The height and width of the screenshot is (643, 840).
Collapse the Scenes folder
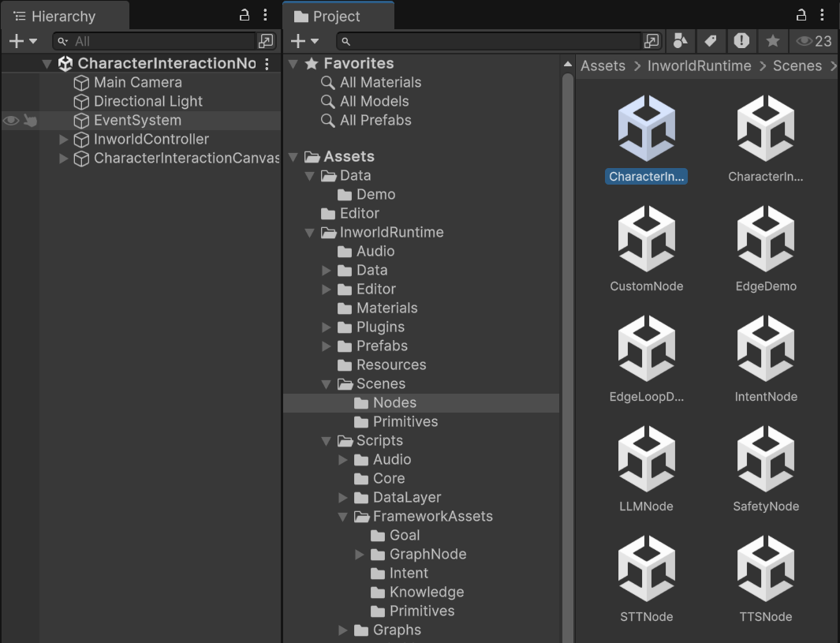(x=327, y=384)
